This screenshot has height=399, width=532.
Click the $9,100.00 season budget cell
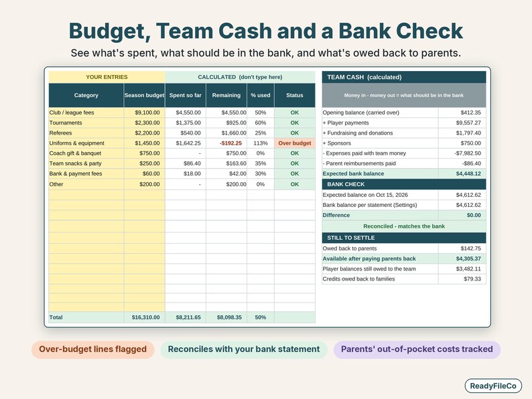[x=145, y=112]
